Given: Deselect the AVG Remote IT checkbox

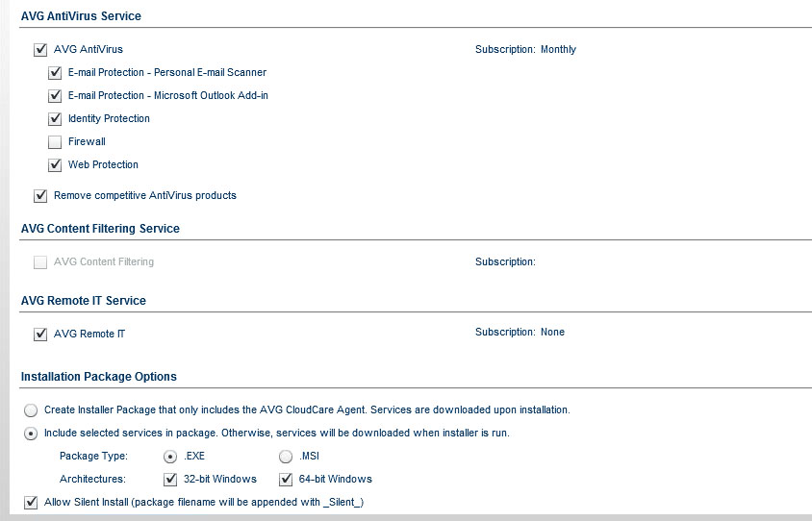Looking at the screenshot, I should tap(40, 334).
